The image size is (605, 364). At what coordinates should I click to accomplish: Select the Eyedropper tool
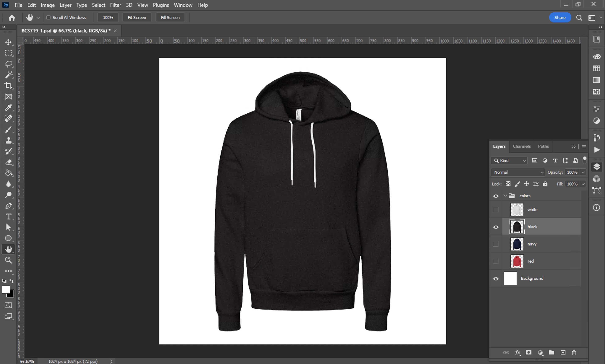[8, 107]
